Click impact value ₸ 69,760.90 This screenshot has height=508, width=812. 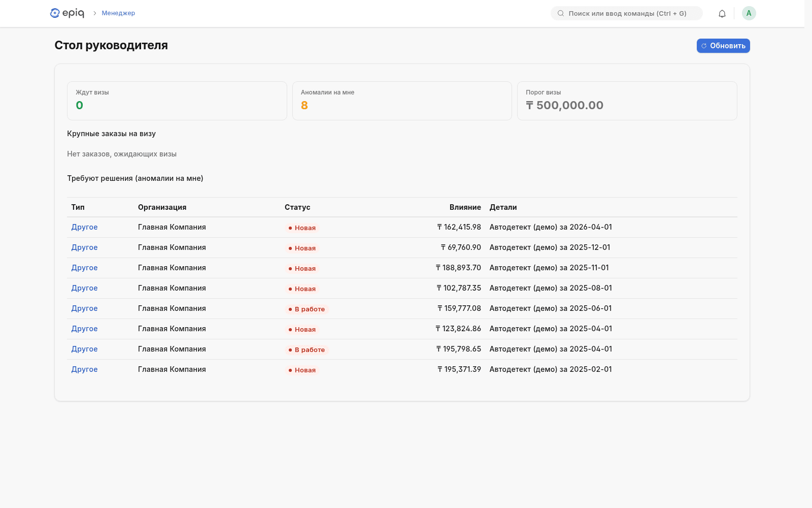(461, 247)
